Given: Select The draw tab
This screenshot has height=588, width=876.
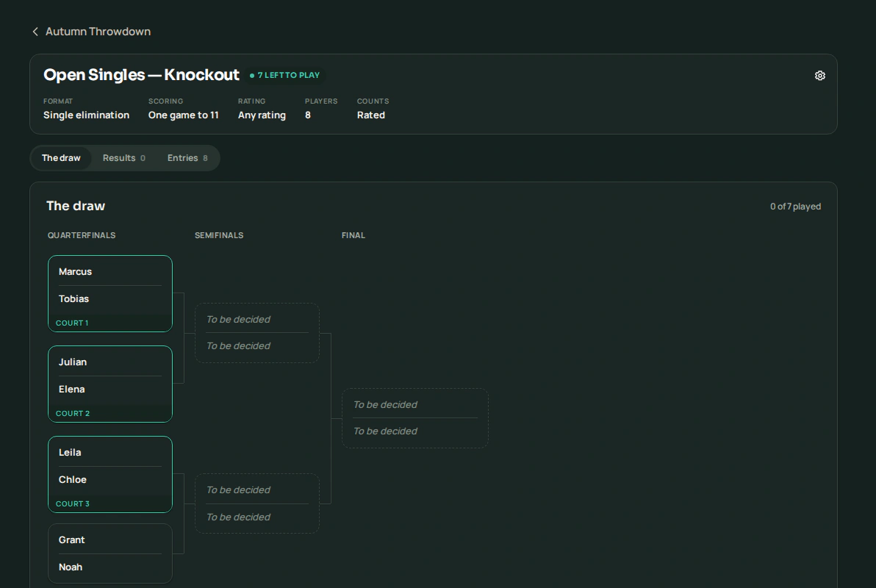Looking at the screenshot, I should [x=61, y=158].
